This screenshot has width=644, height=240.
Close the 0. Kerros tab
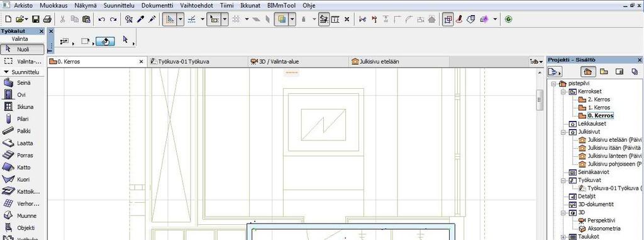(142, 62)
